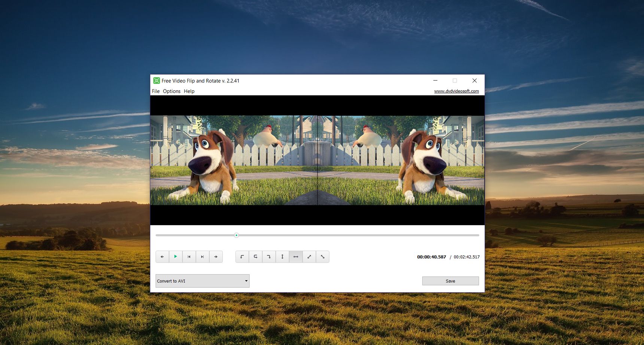Toggle horizontal flip of the video
644x345 pixels.
coord(296,257)
